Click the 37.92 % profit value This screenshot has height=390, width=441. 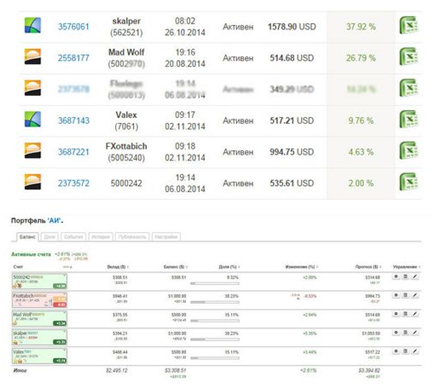(361, 27)
